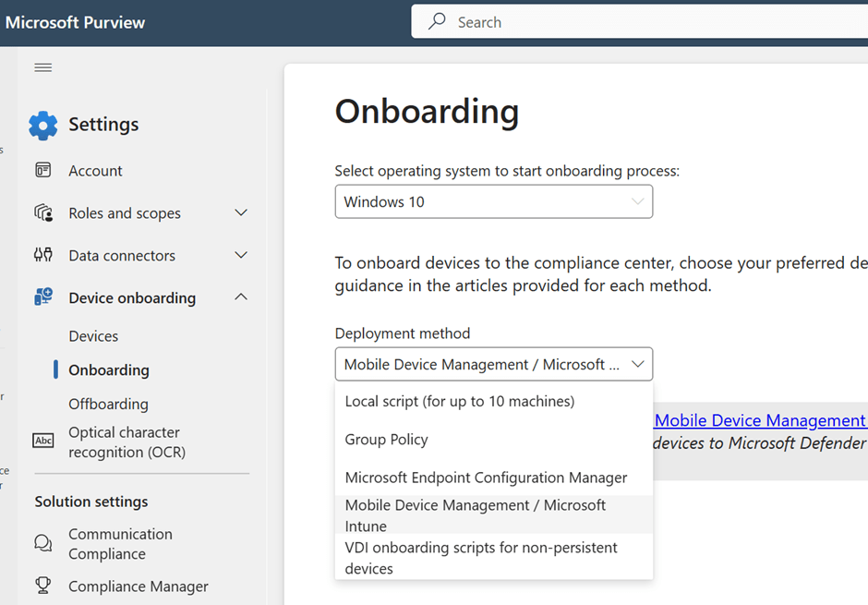Click the Device onboarding icon
The image size is (868, 605).
[42, 297]
